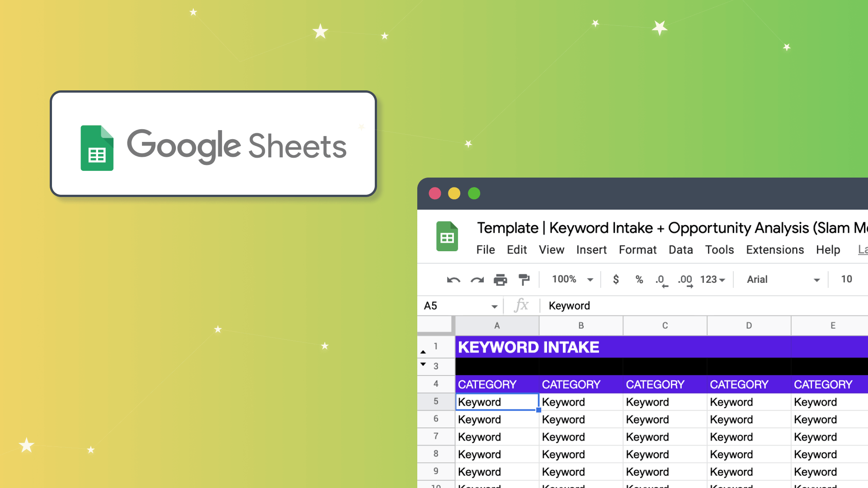Click Keyword cell B6

581,420
